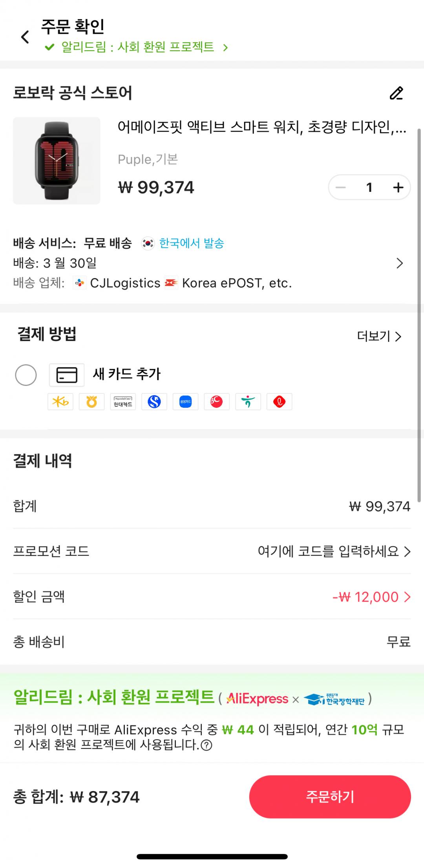Screen dimensions: 424x868
Task: Select the BC card icon
Action: click(217, 402)
